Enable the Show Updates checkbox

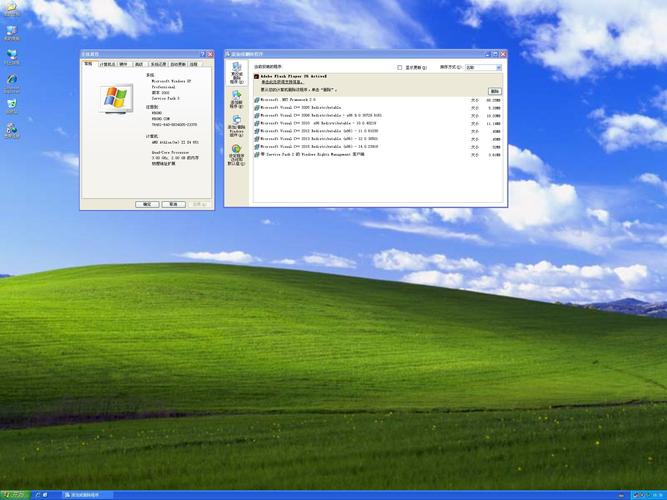400,67
